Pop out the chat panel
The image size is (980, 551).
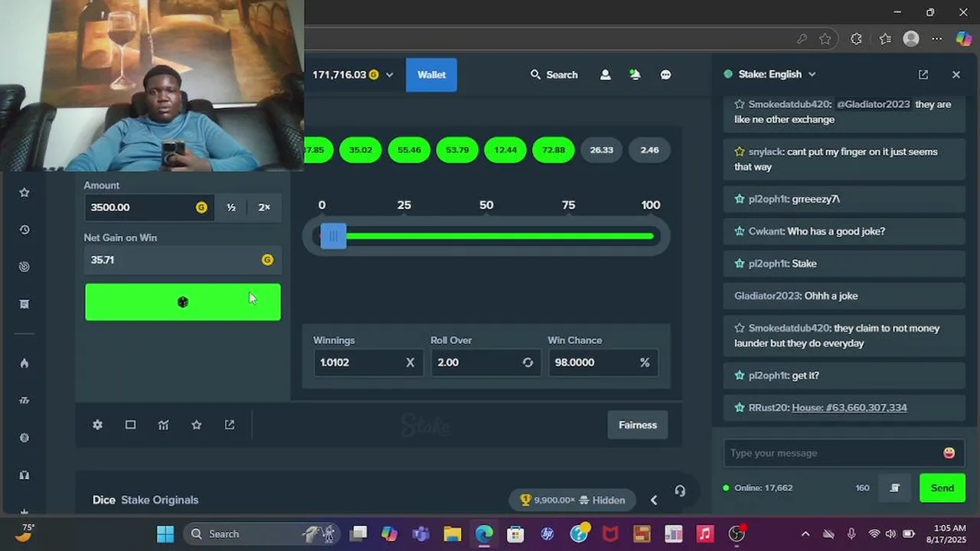[x=923, y=74]
